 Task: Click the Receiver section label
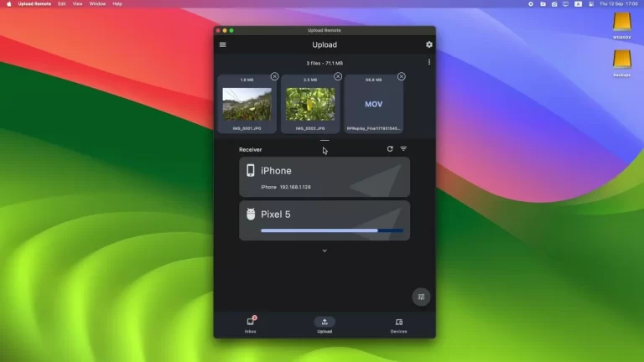click(250, 149)
